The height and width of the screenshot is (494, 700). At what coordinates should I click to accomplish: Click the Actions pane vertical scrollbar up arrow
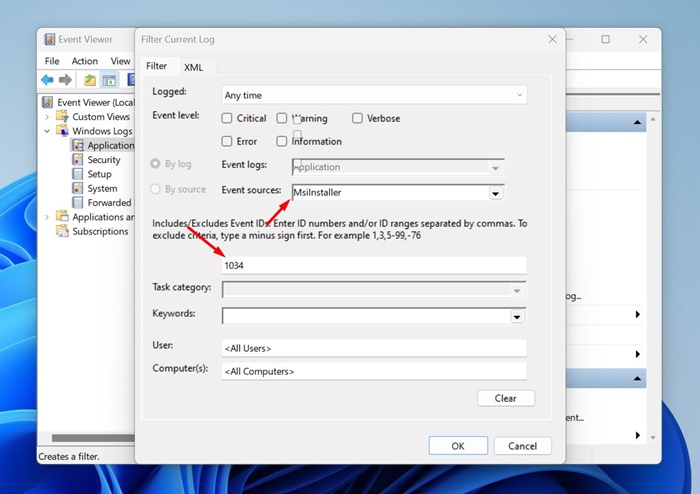pyautogui.click(x=653, y=119)
